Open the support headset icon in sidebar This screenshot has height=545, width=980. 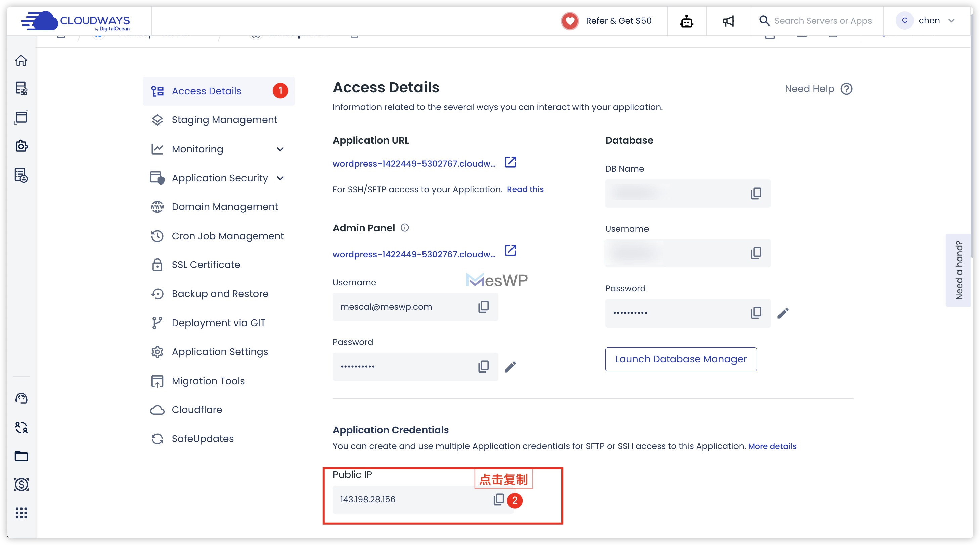[21, 398]
